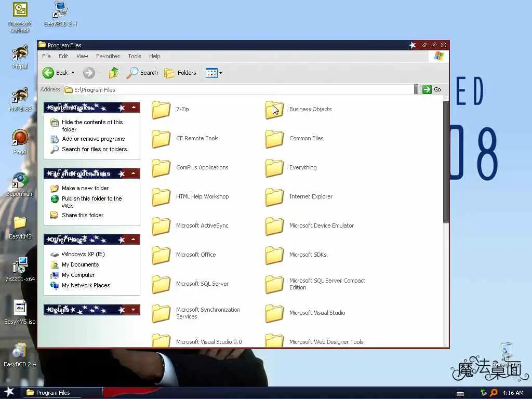Click the Supermium desktop shortcut
Viewport: 532px width, 399px height.
click(x=20, y=185)
